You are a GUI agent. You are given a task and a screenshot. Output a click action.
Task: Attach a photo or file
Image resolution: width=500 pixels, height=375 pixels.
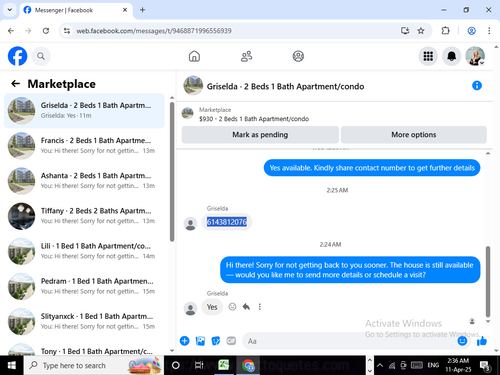click(200, 341)
